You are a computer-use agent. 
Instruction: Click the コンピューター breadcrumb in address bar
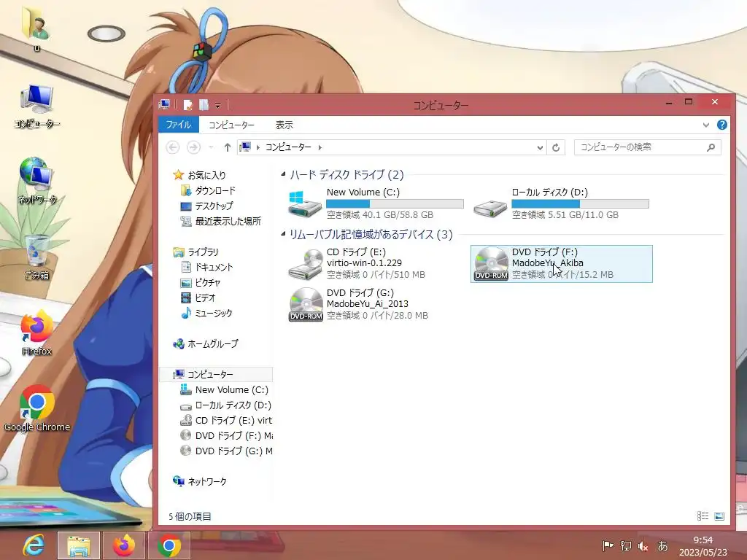click(x=287, y=147)
